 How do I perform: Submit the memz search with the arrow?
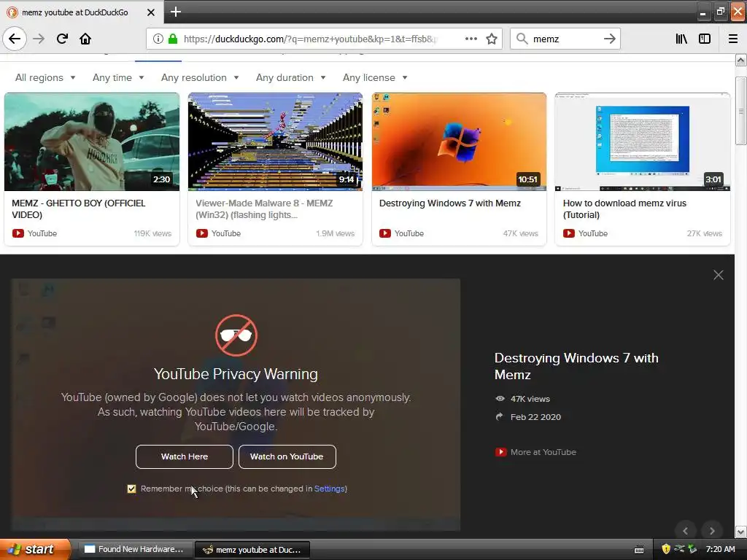click(x=609, y=39)
